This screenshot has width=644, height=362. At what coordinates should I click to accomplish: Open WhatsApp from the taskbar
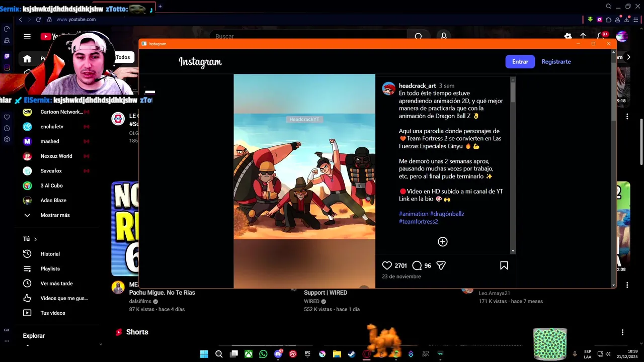click(x=263, y=354)
